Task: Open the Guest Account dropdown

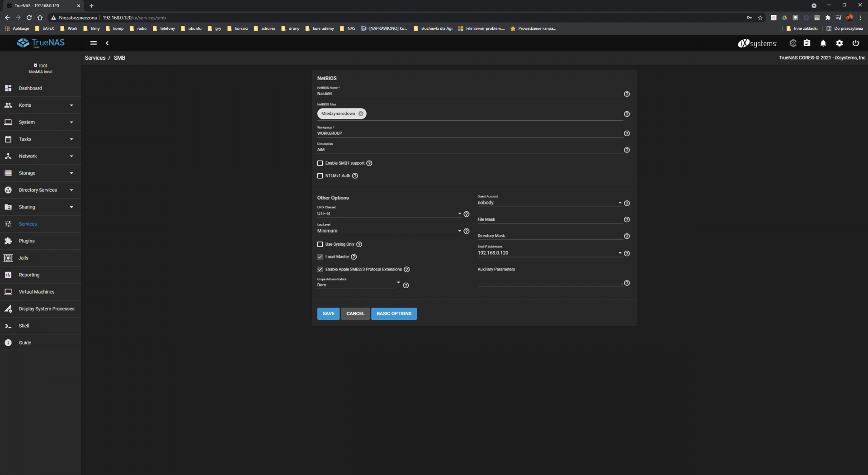Action: pos(549,203)
